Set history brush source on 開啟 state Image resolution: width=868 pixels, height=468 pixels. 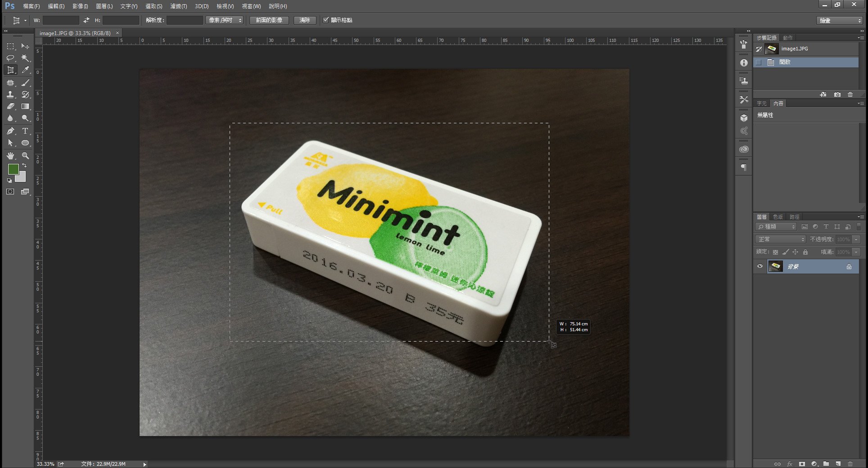pyautogui.click(x=759, y=62)
